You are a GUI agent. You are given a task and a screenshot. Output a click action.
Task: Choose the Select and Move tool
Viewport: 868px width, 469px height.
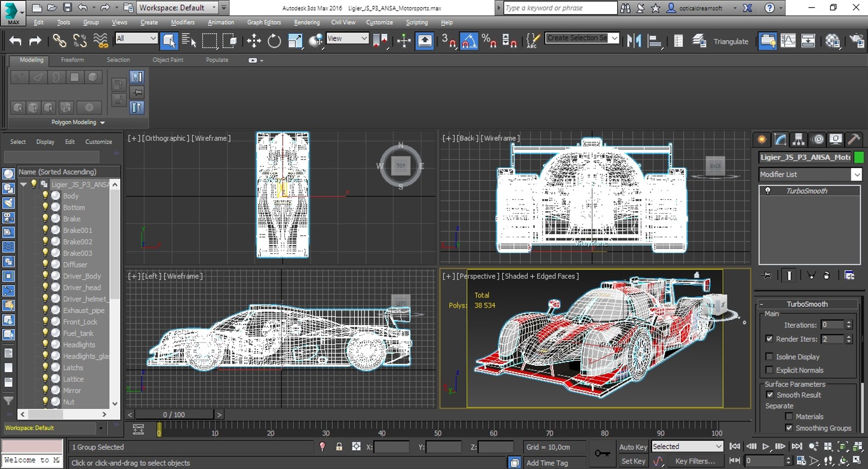[x=254, y=41]
